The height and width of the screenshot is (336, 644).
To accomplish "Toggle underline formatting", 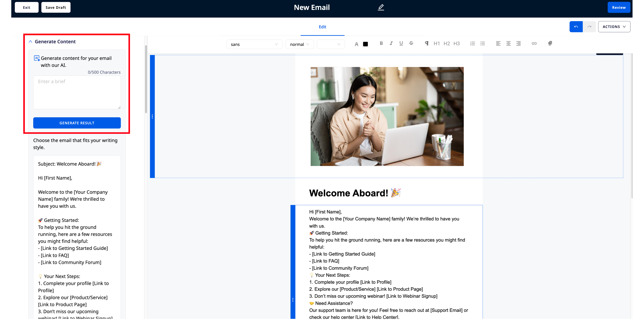I will tap(401, 43).
